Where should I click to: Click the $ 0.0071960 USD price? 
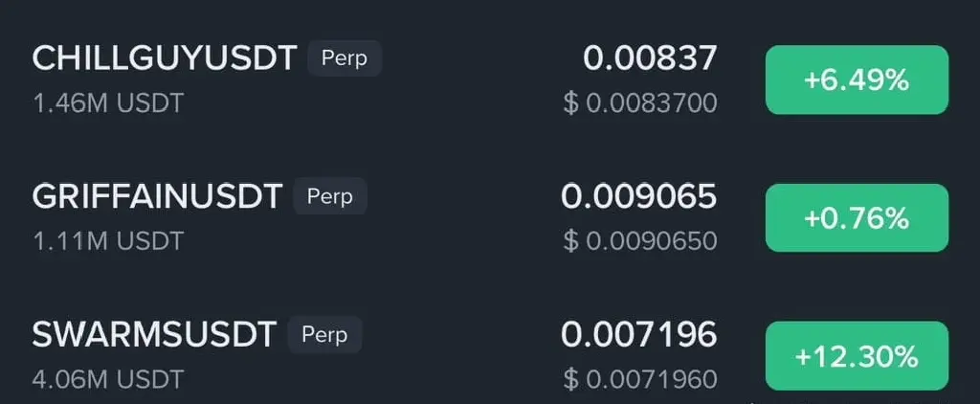pyautogui.click(x=640, y=379)
